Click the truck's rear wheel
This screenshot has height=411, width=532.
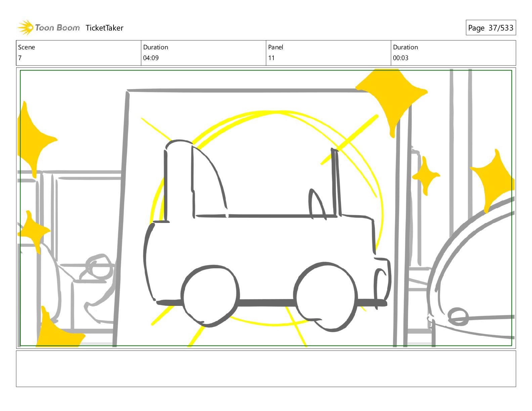(x=210, y=295)
